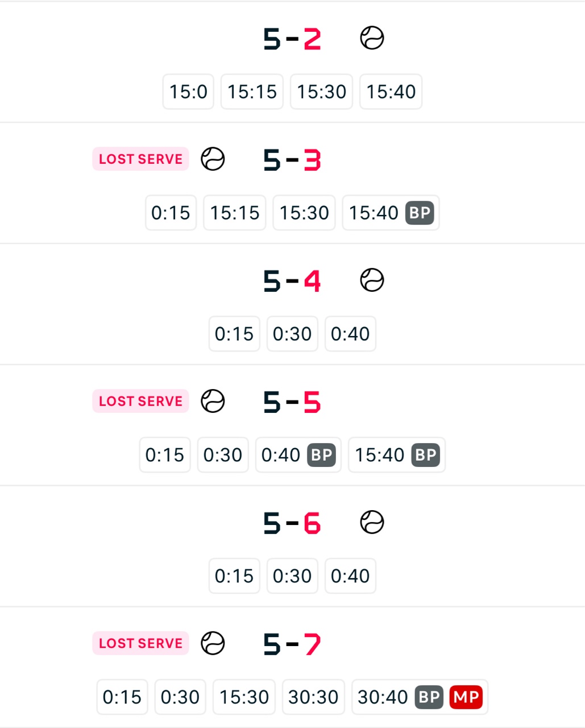Tap the 15:40 point chip in 5-2 game
Viewport: 585px width, 728px height.
click(391, 92)
